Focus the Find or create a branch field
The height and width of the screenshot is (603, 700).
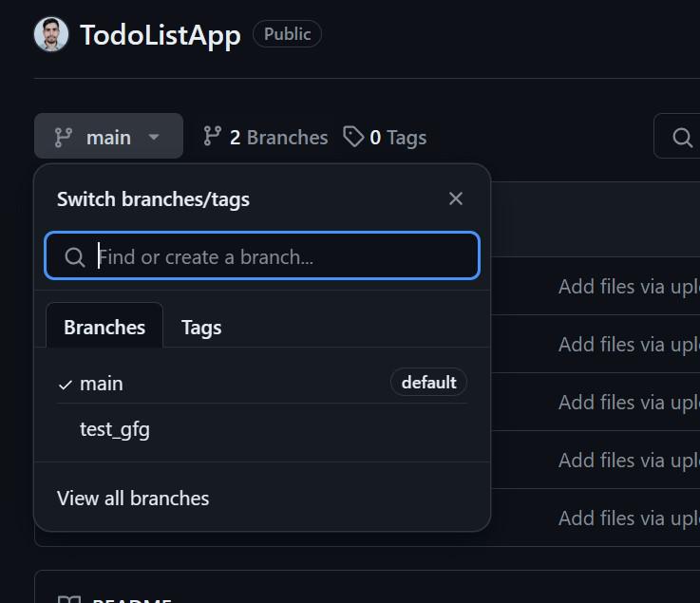pos(275,256)
